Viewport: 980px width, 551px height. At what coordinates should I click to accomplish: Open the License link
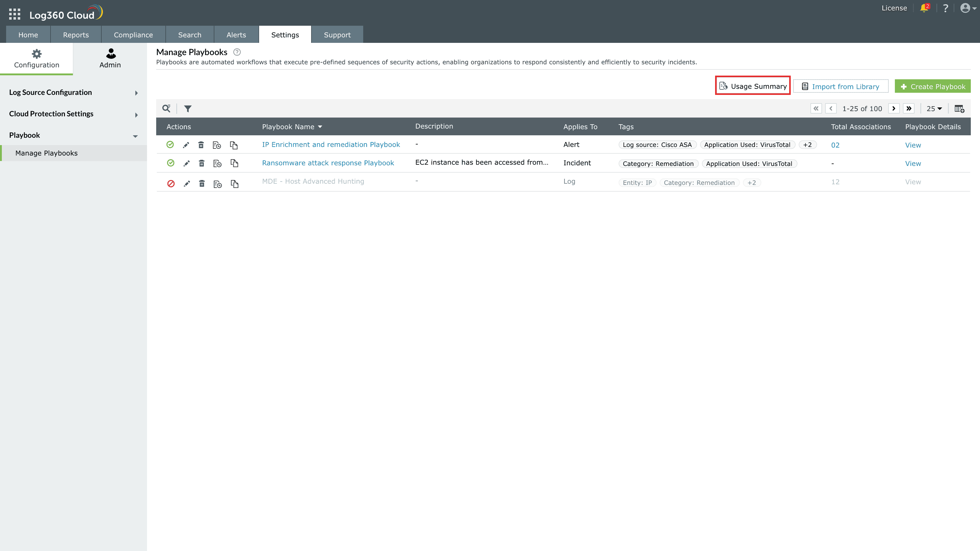[x=894, y=8]
